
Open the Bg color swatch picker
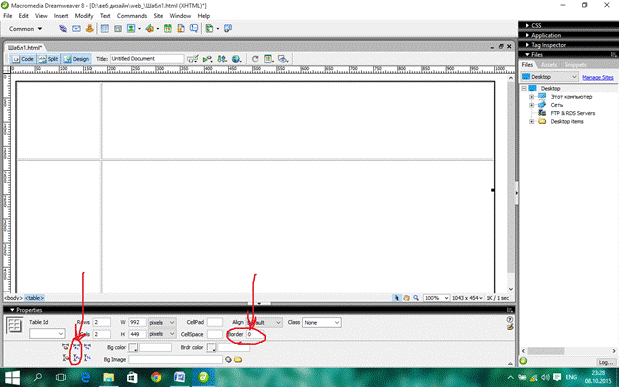(133, 348)
